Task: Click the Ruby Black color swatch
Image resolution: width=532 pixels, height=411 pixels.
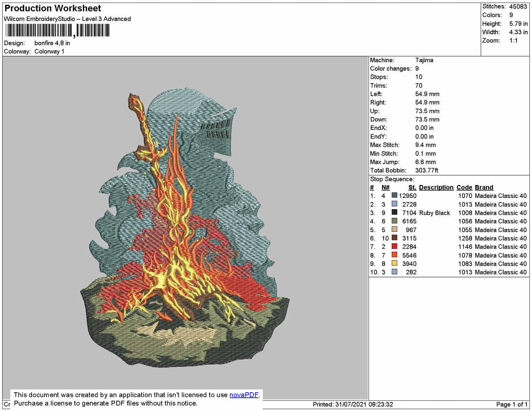Action: point(394,212)
